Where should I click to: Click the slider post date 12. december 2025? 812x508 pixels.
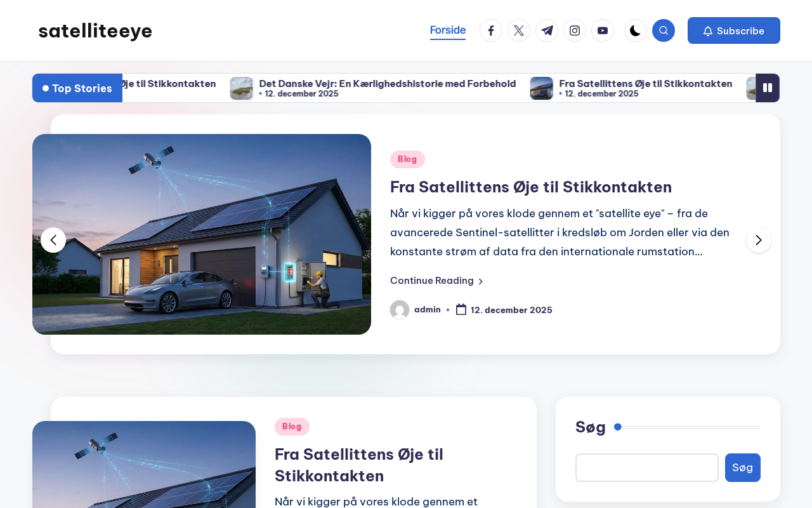(x=511, y=310)
